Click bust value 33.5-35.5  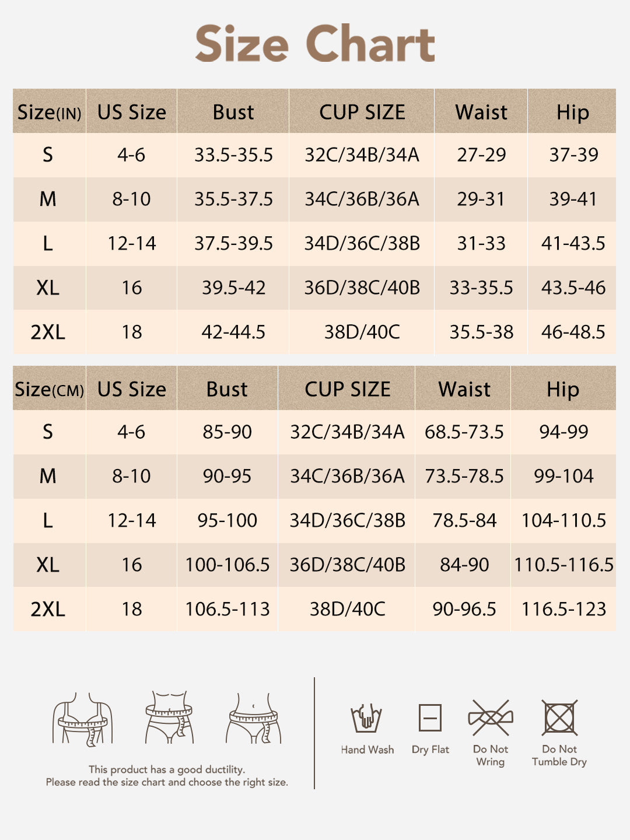[x=233, y=155]
